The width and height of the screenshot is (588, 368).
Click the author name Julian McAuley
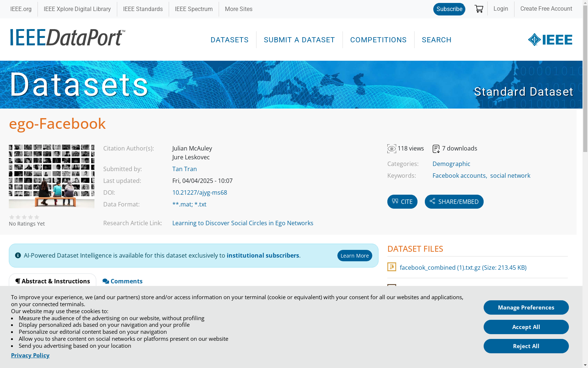192,148
